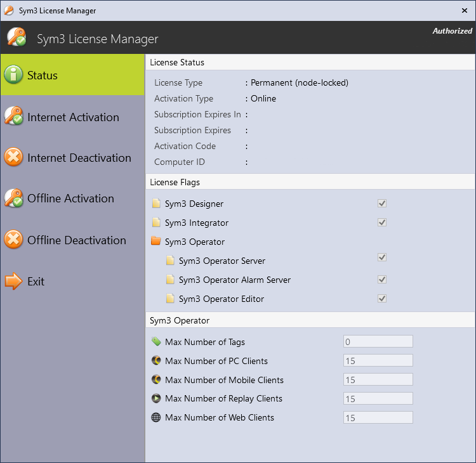Click the Max Number of Web Clients field
This screenshot has height=463, width=476.
(378, 417)
